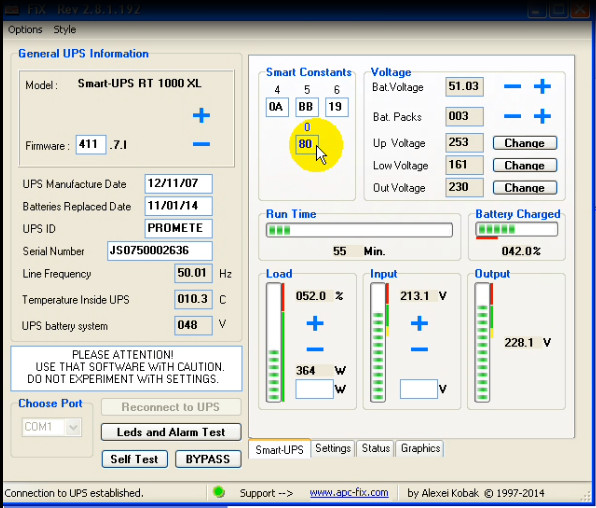
Task: Click smart constant 4 field 0A
Action: 277,107
